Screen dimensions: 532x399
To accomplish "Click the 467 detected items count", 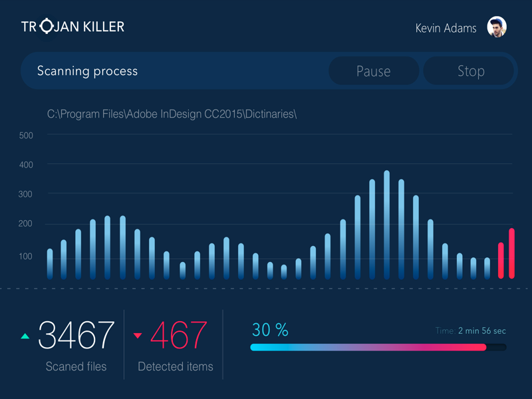I will click(x=179, y=336).
